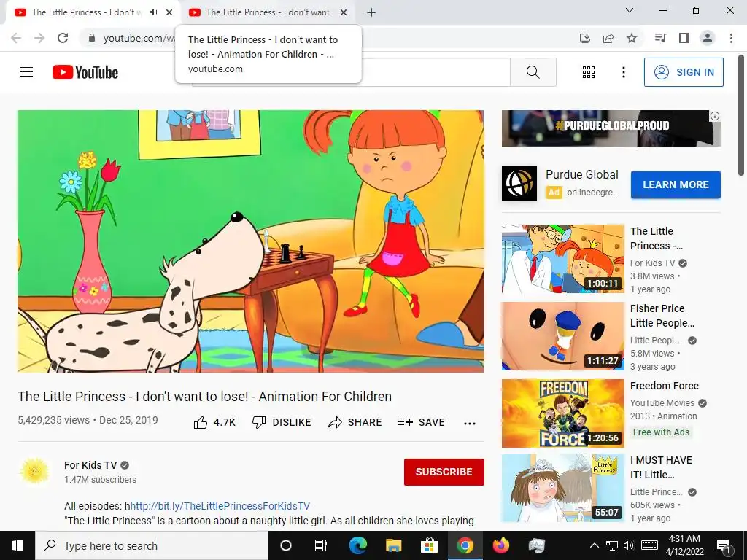Click the Freedom Force title text

pyautogui.click(x=664, y=386)
